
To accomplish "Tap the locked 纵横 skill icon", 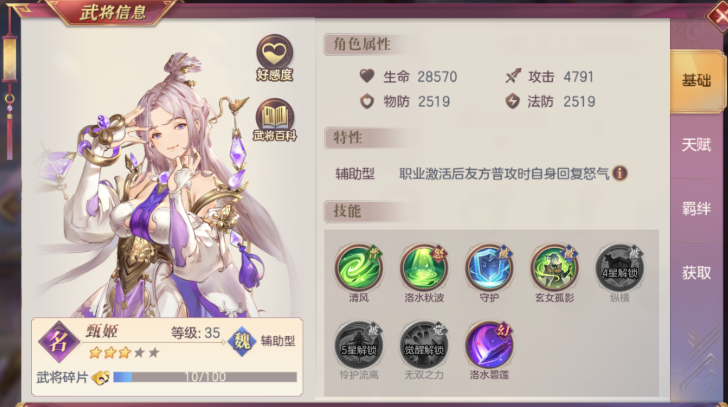I will pos(619,268).
